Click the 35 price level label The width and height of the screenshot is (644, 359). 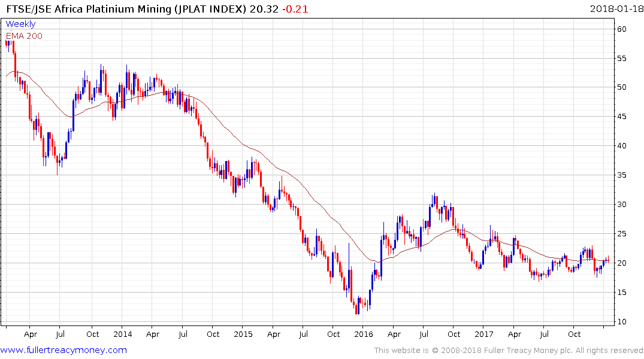(x=622, y=175)
